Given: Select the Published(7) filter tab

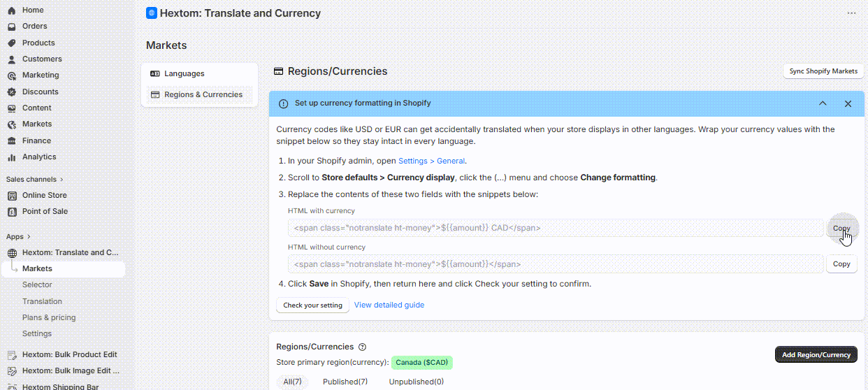Looking at the screenshot, I should tap(345, 382).
